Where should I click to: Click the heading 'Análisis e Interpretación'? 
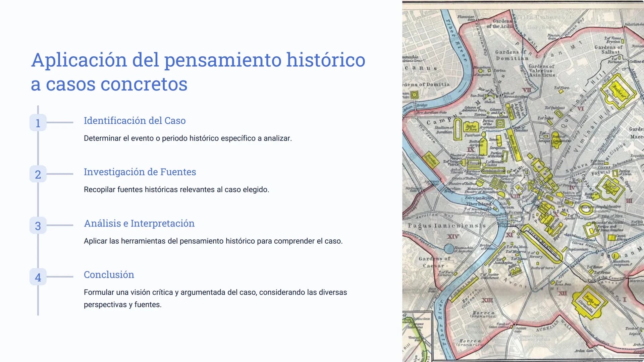(139, 224)
